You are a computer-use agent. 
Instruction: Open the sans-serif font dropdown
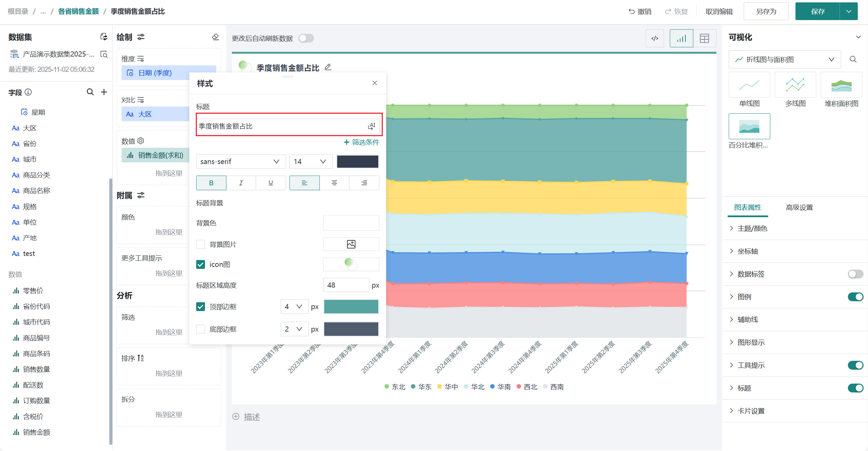point(240,162)
